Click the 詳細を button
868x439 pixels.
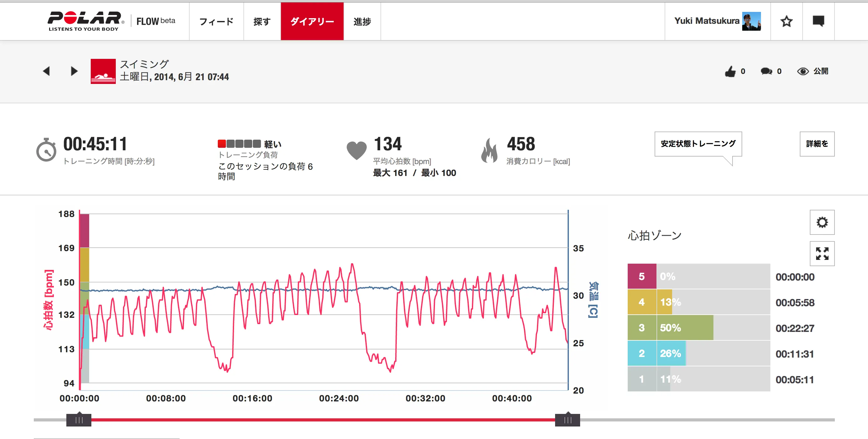click(x=817, y=144)
